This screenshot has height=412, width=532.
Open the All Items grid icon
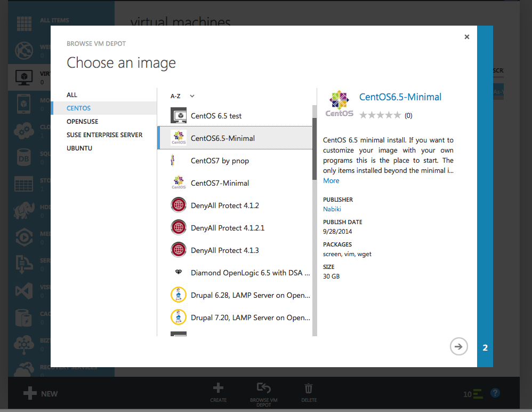[x=24, y=23]
